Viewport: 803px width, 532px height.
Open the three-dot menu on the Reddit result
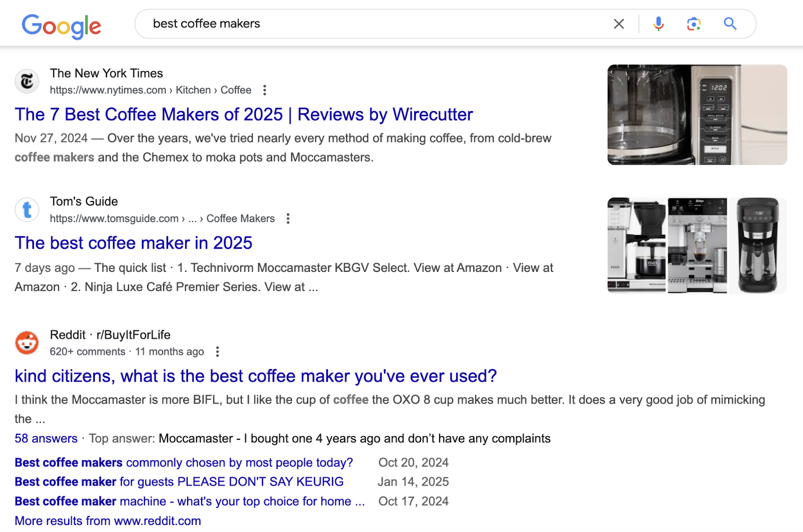point(217,351)
